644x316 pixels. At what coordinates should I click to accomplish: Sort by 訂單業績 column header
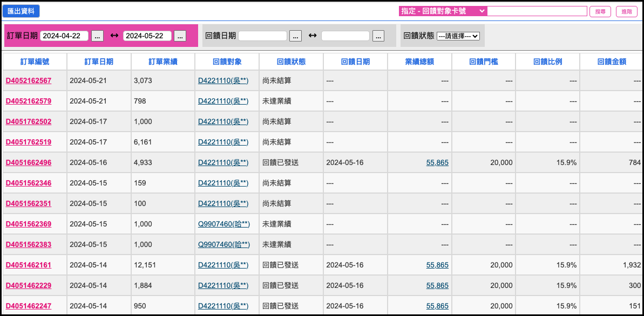(163, 61)
